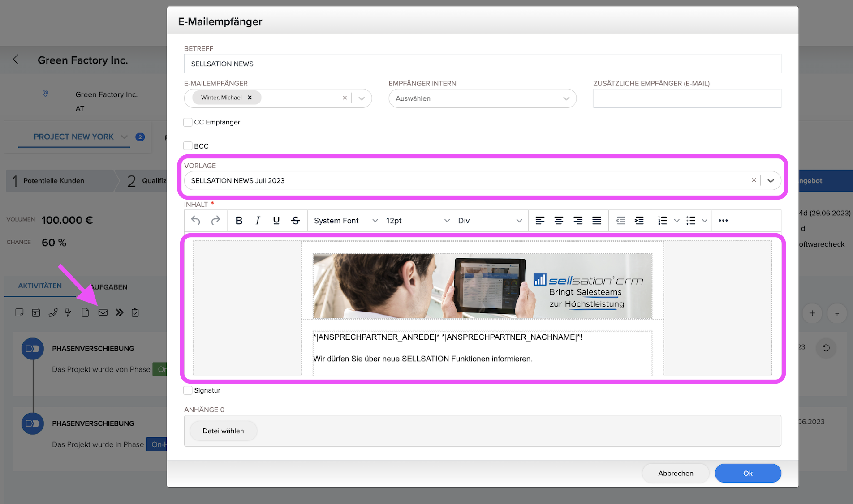Screen dimensions: 853x504
Task: Click the lightning bolt activity icon
Action: 68,312
